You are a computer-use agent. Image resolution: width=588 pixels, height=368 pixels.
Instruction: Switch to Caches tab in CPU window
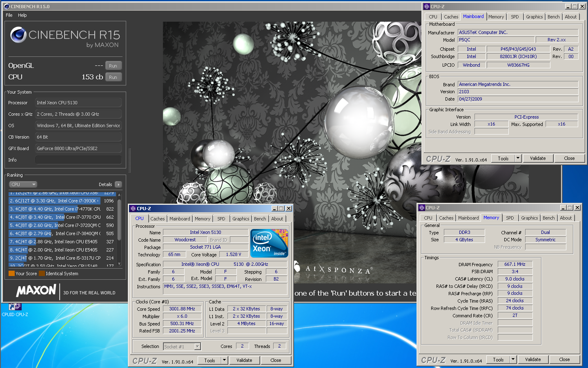tap(158, 219)
